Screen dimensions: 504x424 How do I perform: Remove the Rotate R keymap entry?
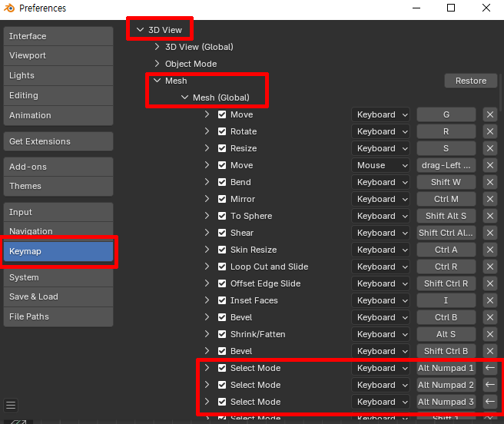click(x=490, y=131)
